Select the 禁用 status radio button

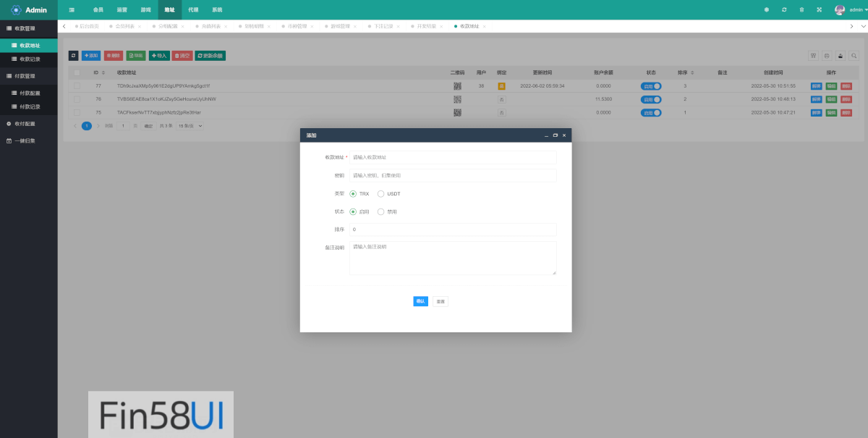click(381, 212)
